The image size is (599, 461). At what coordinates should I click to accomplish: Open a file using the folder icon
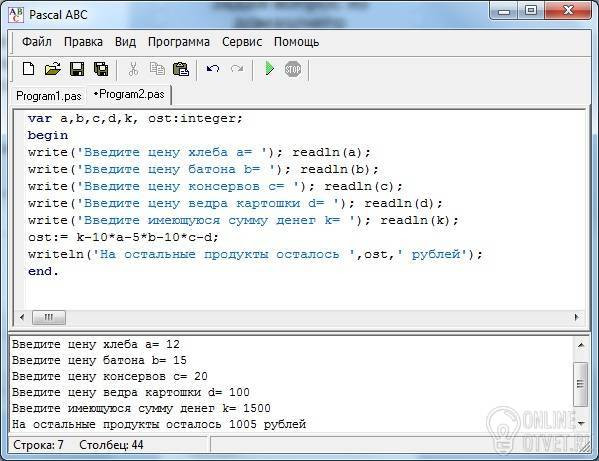[x=52, y=69]
